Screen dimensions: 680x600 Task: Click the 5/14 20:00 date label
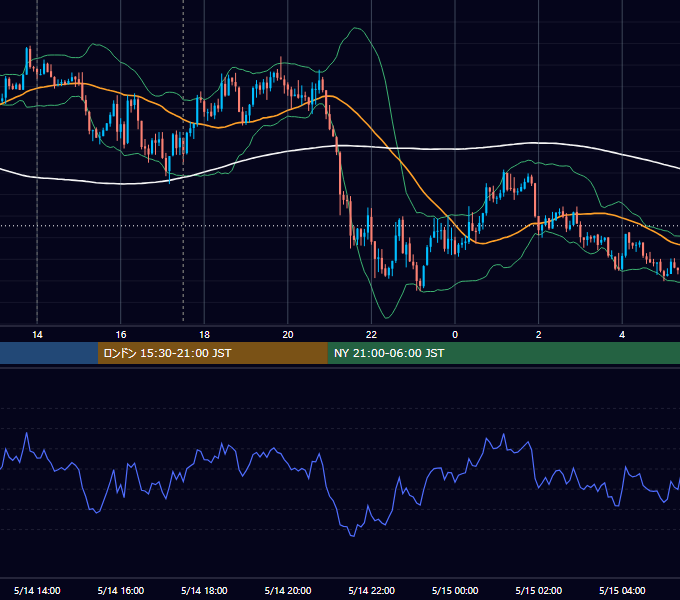point(288,590)
